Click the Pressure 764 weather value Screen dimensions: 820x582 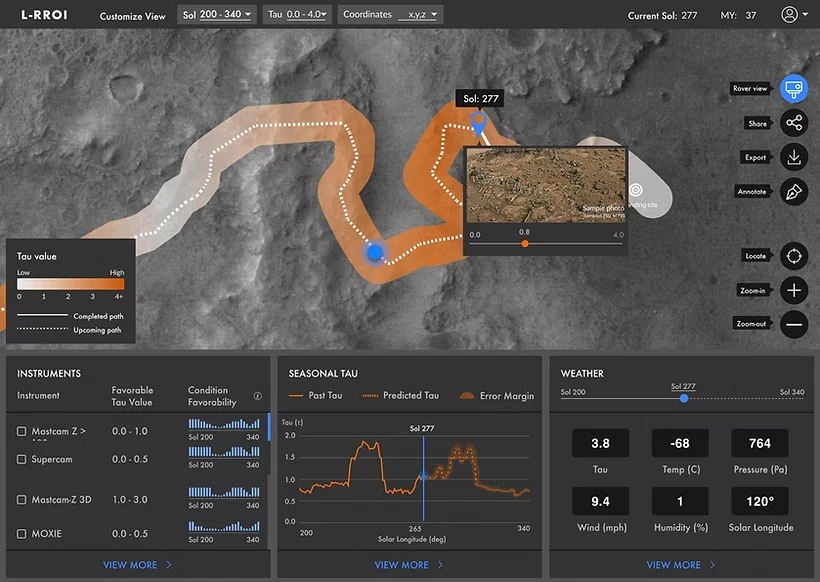[760, 443]
